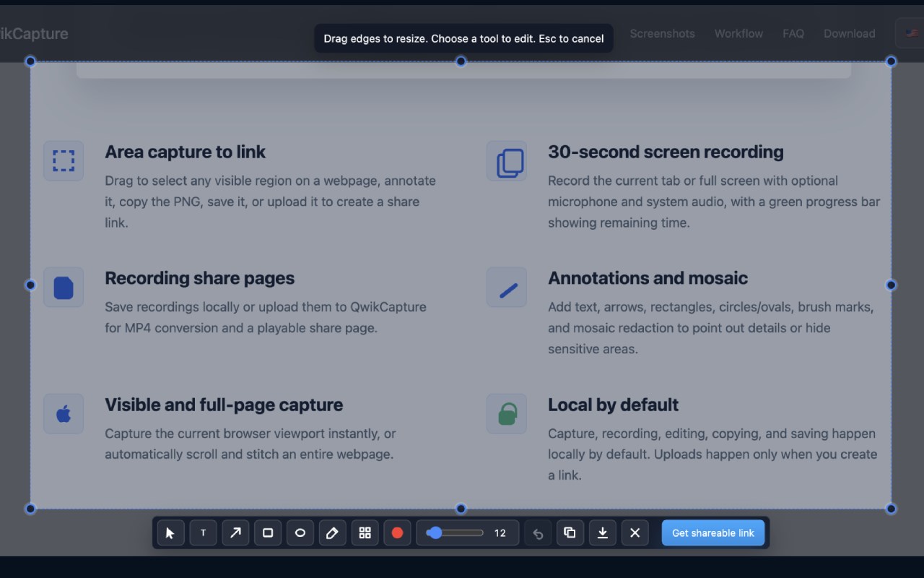
Task: Navigate to the Download page
Action: click(850, 33)
